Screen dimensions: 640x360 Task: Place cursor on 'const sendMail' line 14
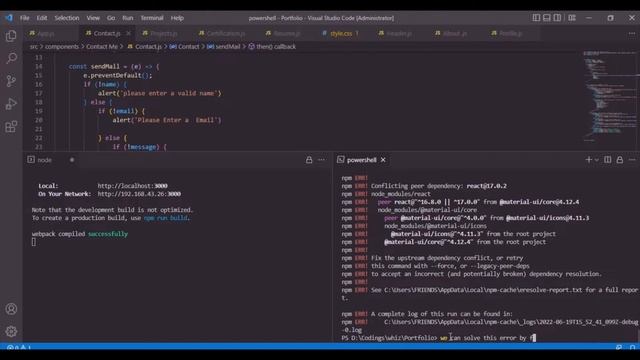point(114,67)
